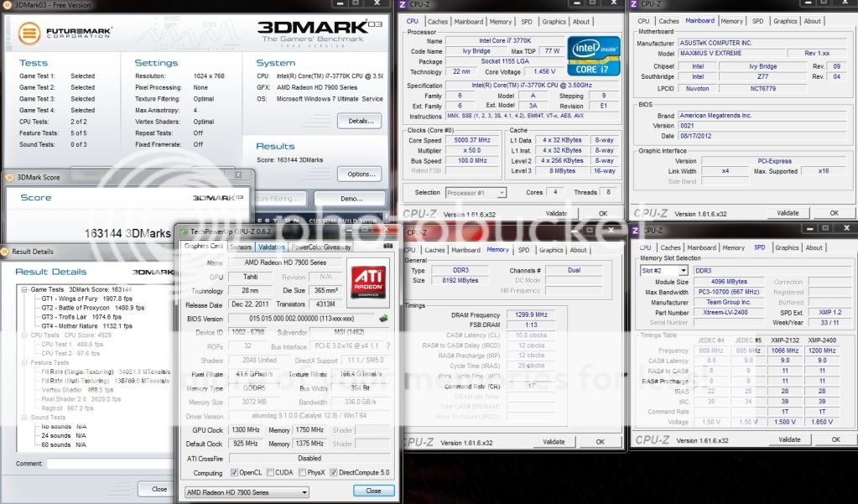Click the Intel Core i7 logo badge
The width and height of the screenshot is (858, 504).
coord(593,56)
